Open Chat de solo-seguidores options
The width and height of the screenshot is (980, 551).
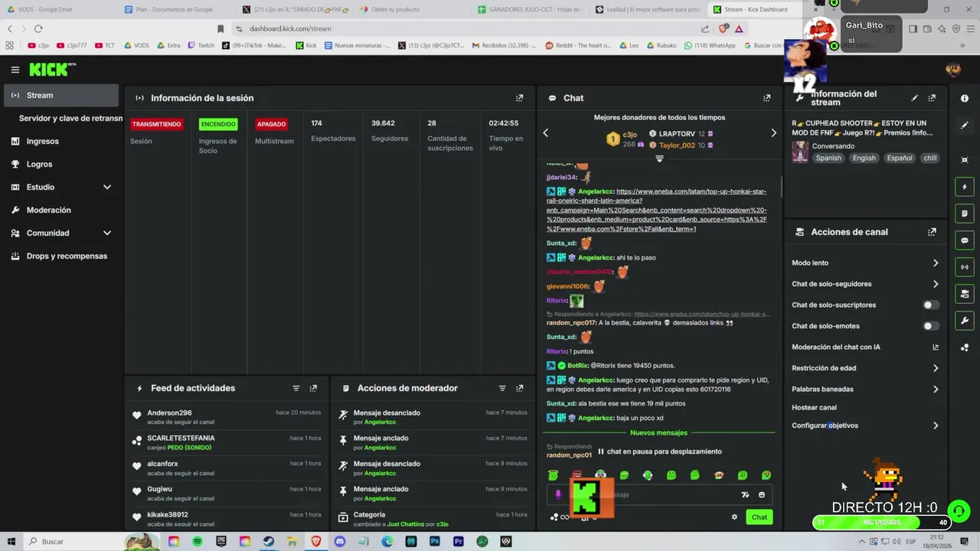(864, 284)
